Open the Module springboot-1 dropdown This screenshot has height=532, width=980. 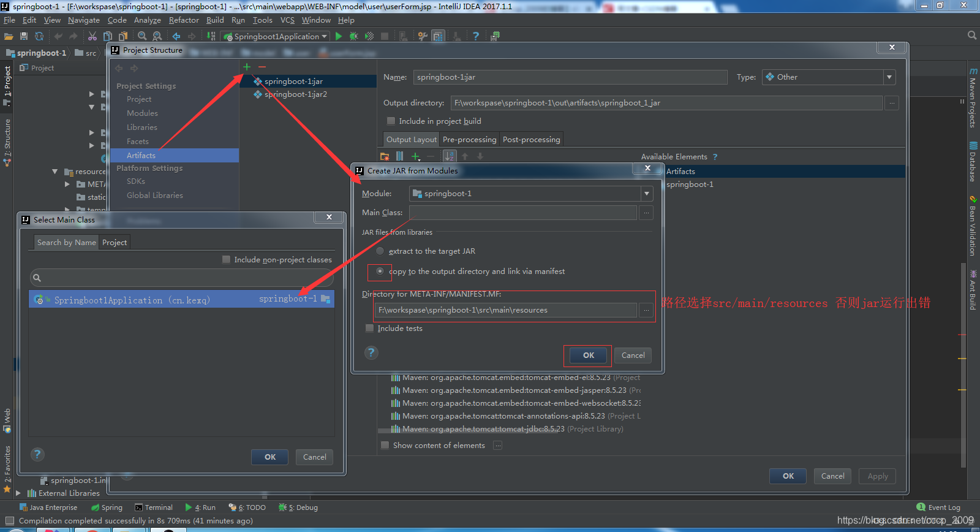pyautogui.click(x=646, y=194)
